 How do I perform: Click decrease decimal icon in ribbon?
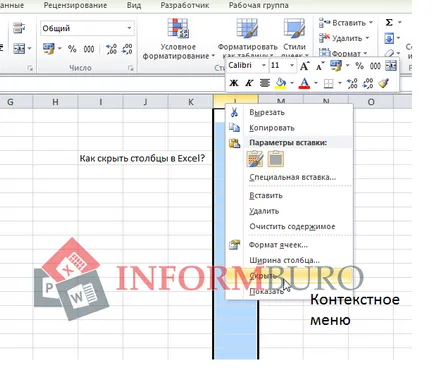click(127, 49)
